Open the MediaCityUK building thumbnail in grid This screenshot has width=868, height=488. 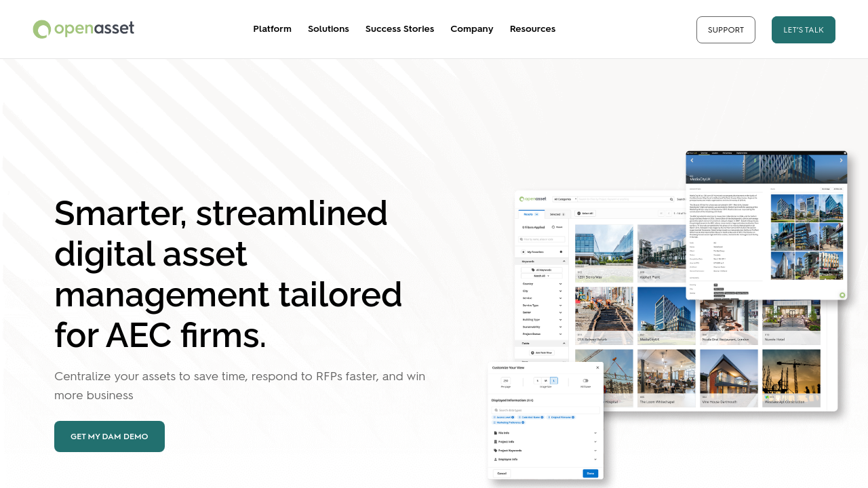[x=667, y=316]
